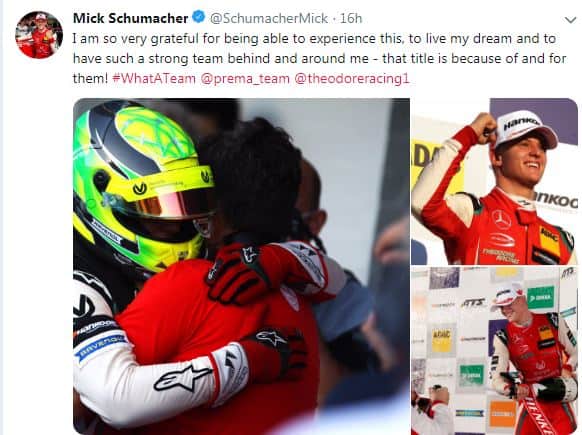Image resolution: width=582 pixels, height=435 pixels.
Task: Click the white Hankook cap in photo
Action: pyautogui.click(x=525, y=129)
